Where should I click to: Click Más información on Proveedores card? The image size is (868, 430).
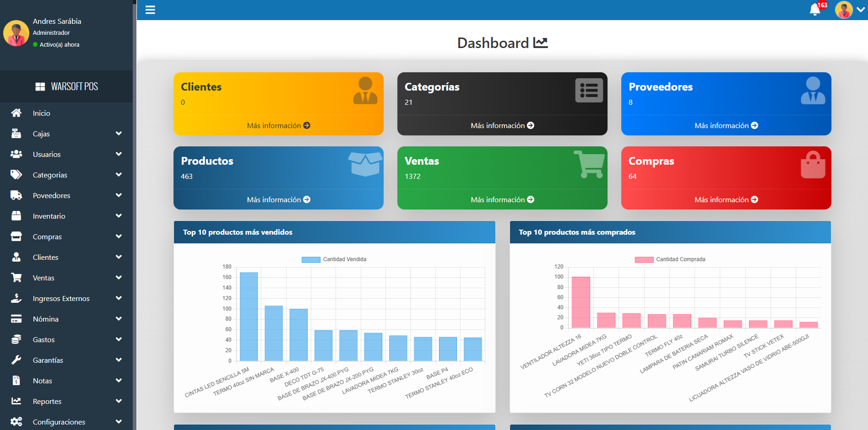pos(726,125)
